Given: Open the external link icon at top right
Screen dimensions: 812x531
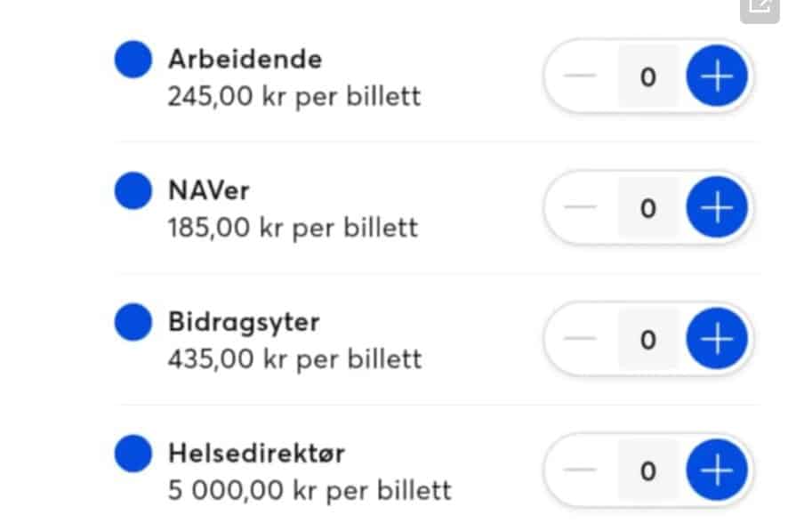Looking at the screenshot, I should [760, 7].
